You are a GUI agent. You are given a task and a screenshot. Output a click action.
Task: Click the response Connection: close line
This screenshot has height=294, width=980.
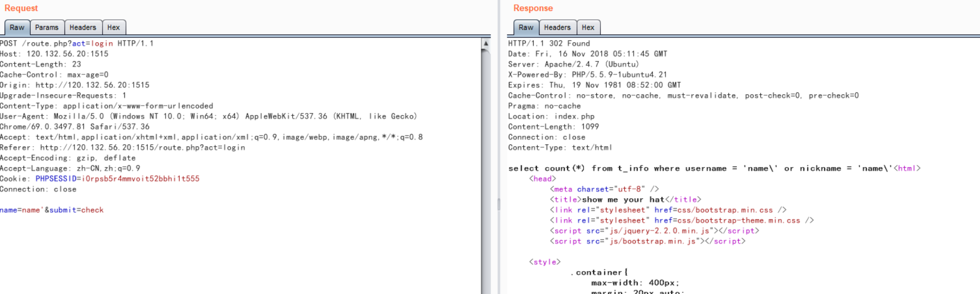click(547, 137)
